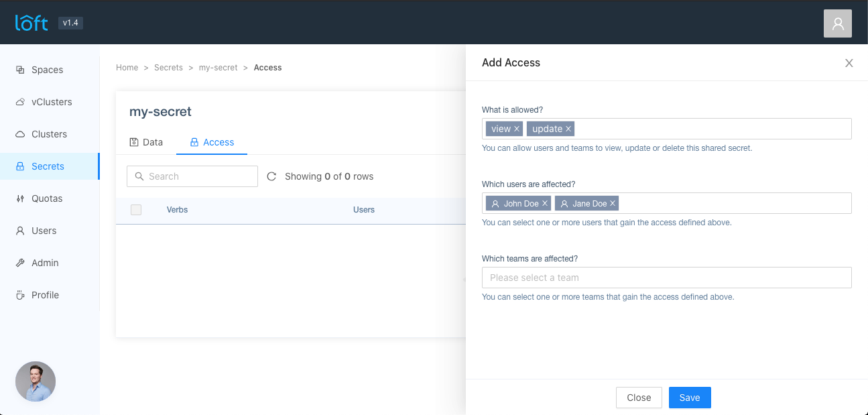Click the Users column header
The width and height of the screenshot is (868, 415).
364,210
